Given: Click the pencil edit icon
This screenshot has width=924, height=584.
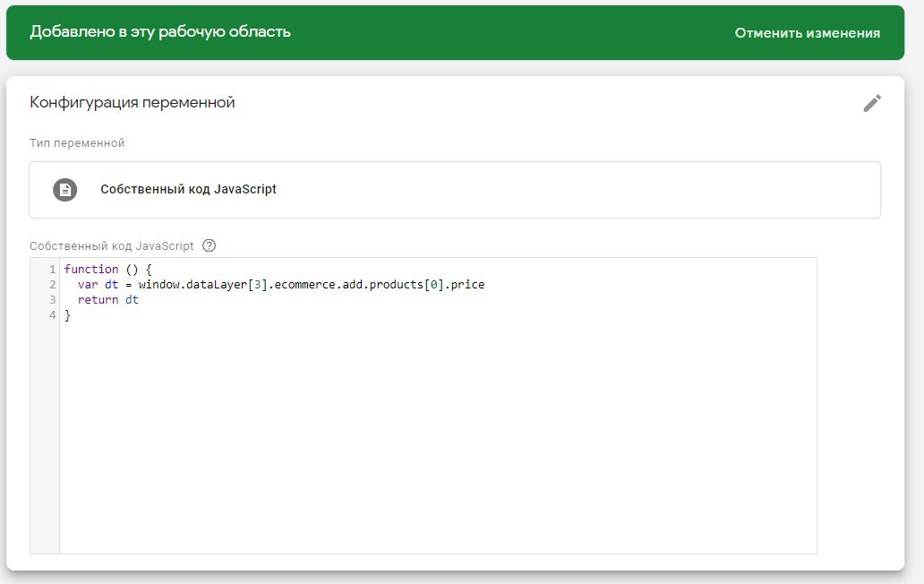Looking at the screenshot, I should [872, 103].
